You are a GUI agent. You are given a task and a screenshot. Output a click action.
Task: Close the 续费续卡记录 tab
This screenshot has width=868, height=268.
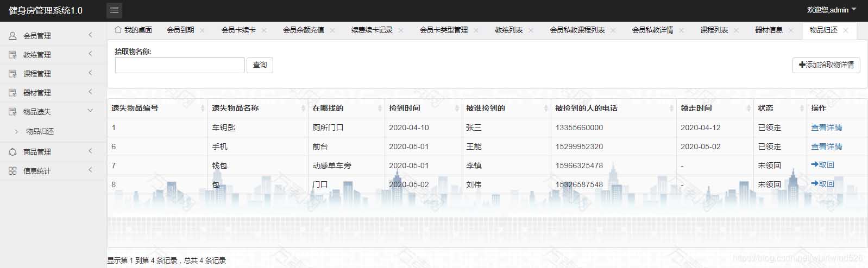pos(401,30)
